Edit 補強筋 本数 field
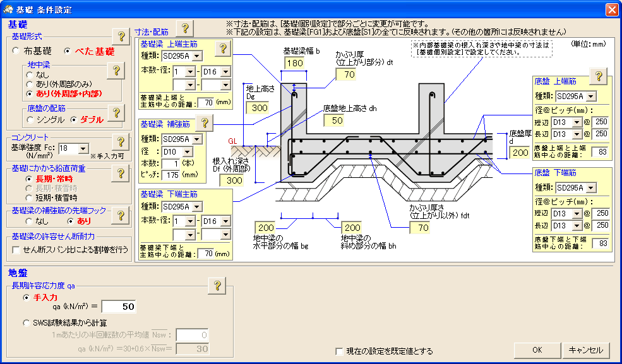 tap(170, 163)
